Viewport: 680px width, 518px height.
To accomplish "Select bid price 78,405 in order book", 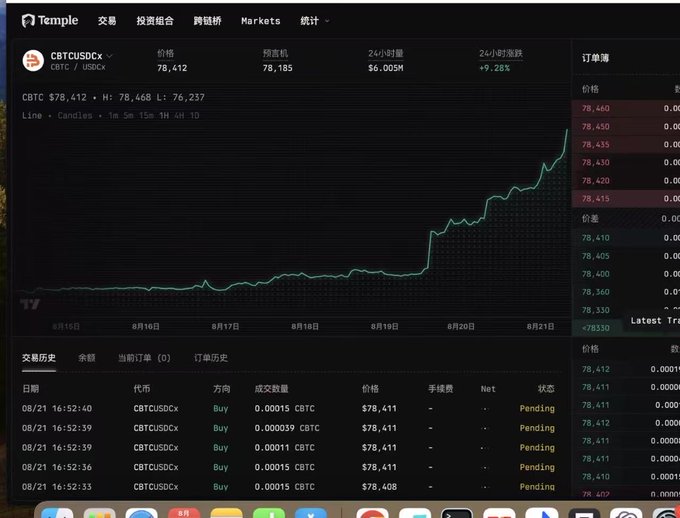I will (595, 256).
